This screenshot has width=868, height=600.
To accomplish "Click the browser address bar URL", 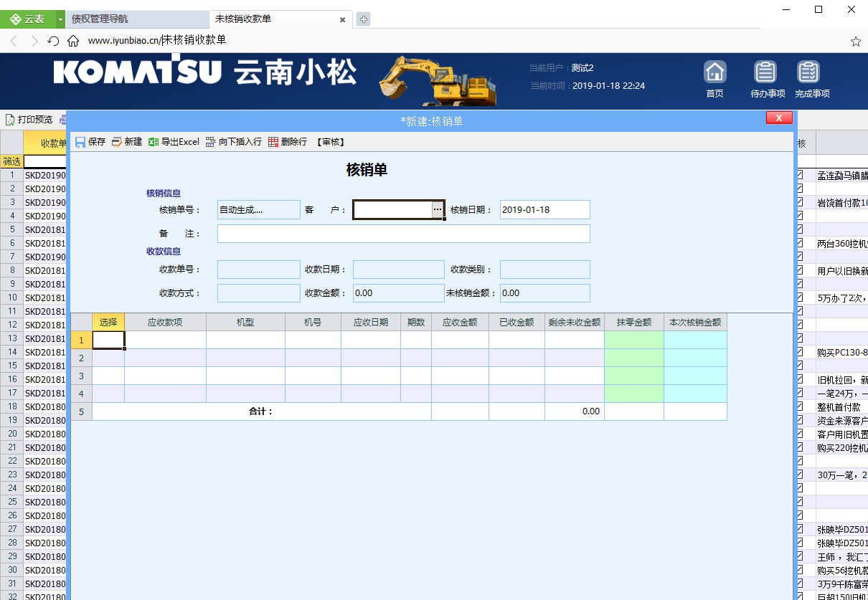I will click(x=157, y=40).
